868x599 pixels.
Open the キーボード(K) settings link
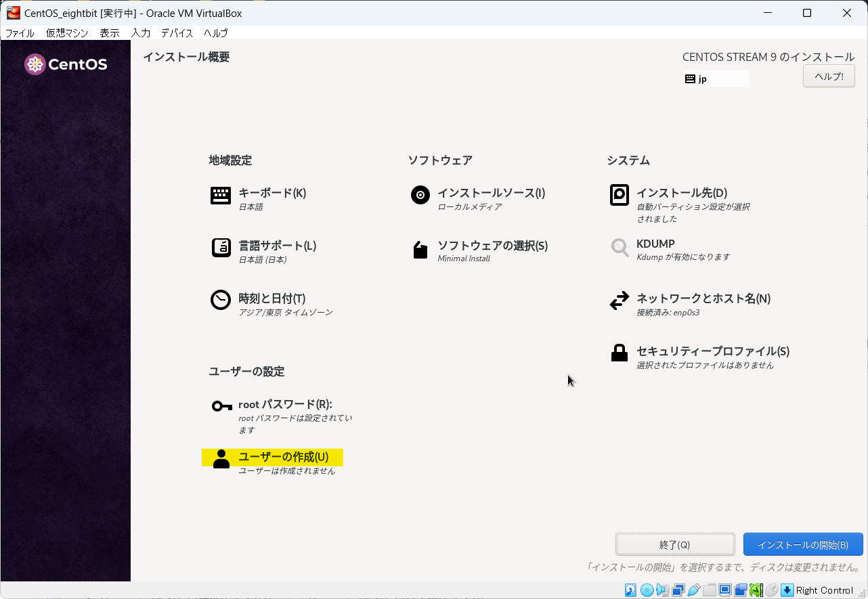pyautogui.click(x=272, y=193)
